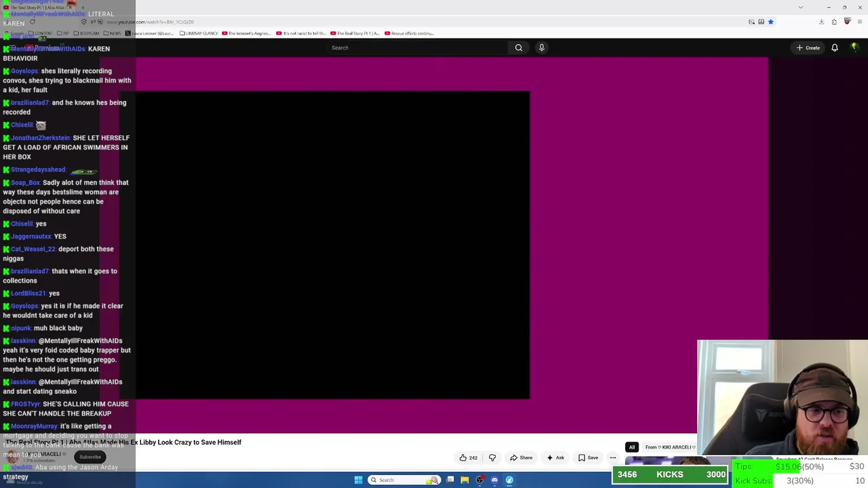Subscribe to the channel
The image size is (868, 488).
pos(90,457)
